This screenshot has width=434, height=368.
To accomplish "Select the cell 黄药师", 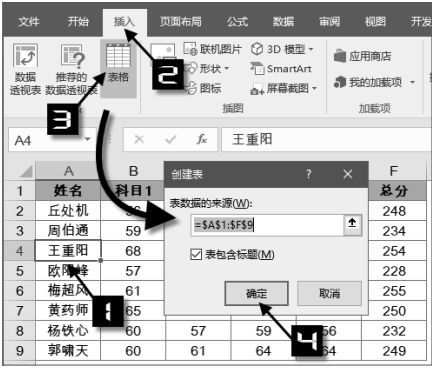I will click(68, 311).
